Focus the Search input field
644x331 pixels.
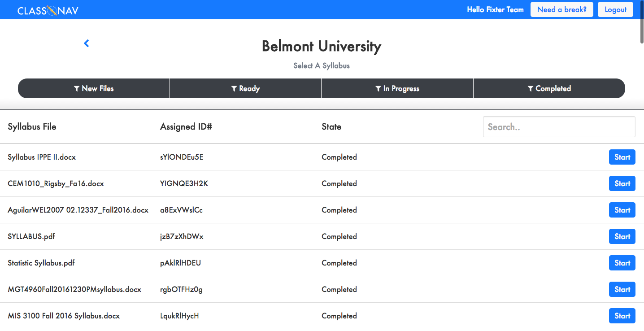coord(559,127)
